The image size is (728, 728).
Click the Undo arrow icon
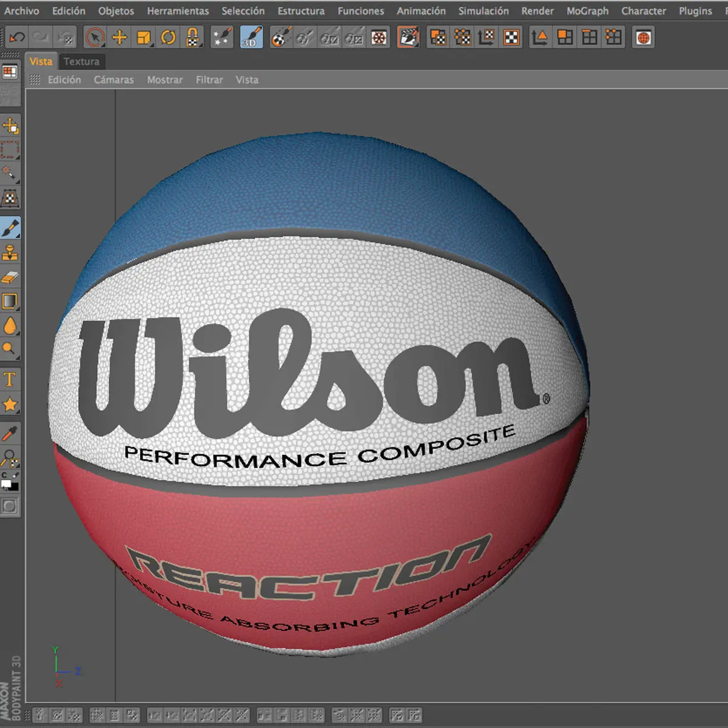click(16, 38)
